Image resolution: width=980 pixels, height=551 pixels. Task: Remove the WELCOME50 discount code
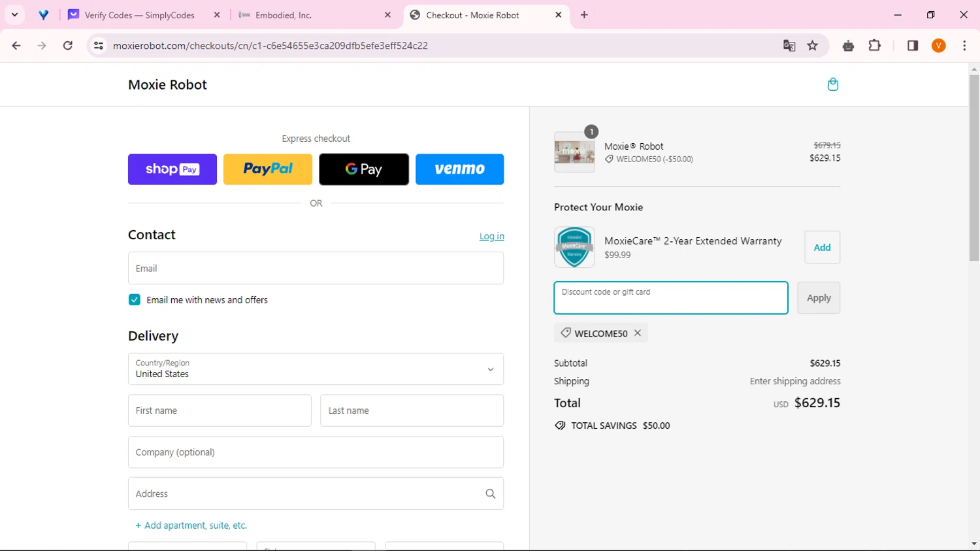pyautogui.click(x=638, y=333)
